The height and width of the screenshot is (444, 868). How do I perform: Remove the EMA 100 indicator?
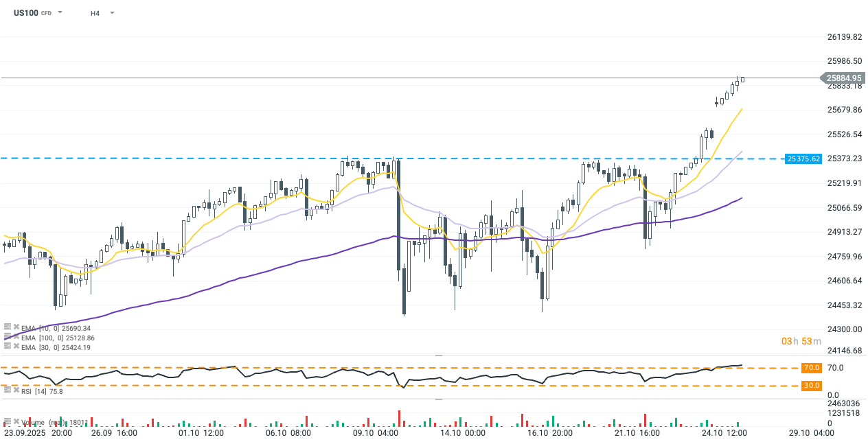pyautogui.click(x=16, y=338)
